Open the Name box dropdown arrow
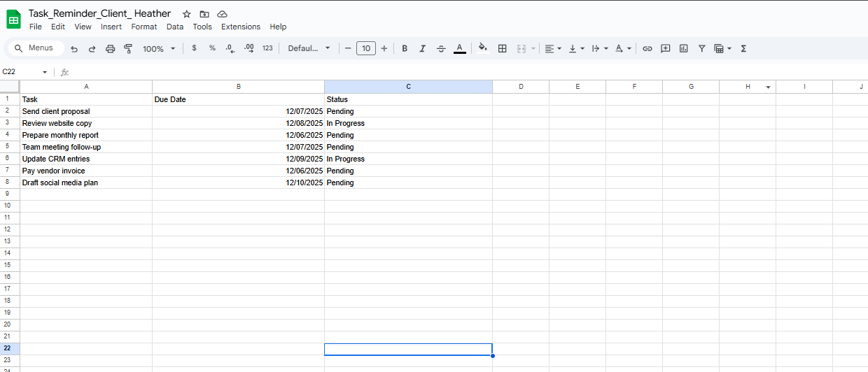Viewport: 868px width, 372px height. coord(45,72)
